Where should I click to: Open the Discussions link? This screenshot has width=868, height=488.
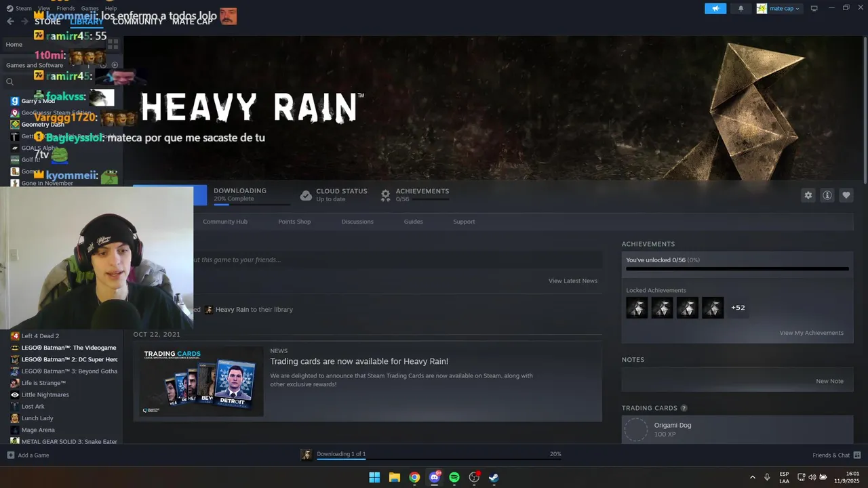(357, 222)
